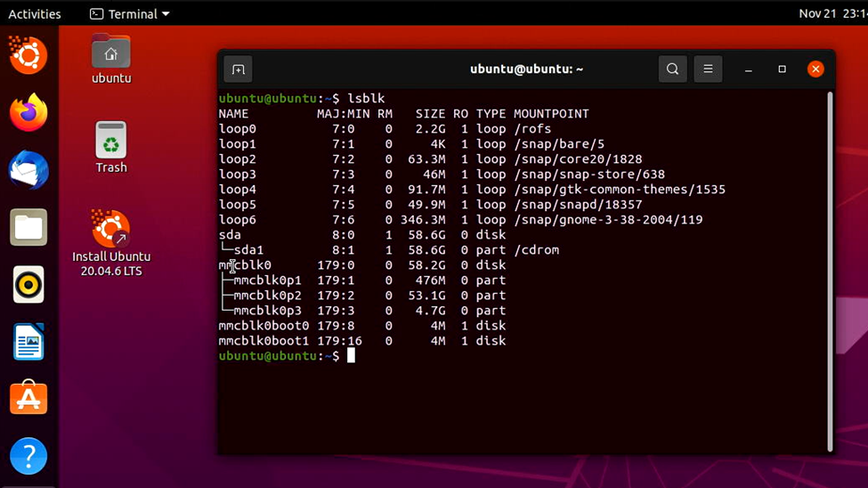
Task: Click the sda disk name
Action: pos(230,235)
